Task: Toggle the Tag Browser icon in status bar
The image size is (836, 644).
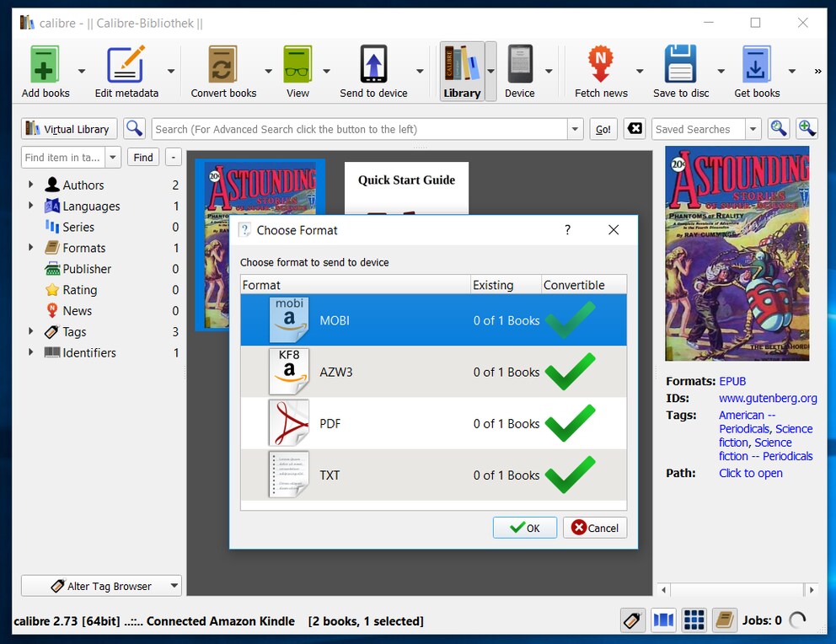Action: tap(633, 620)
